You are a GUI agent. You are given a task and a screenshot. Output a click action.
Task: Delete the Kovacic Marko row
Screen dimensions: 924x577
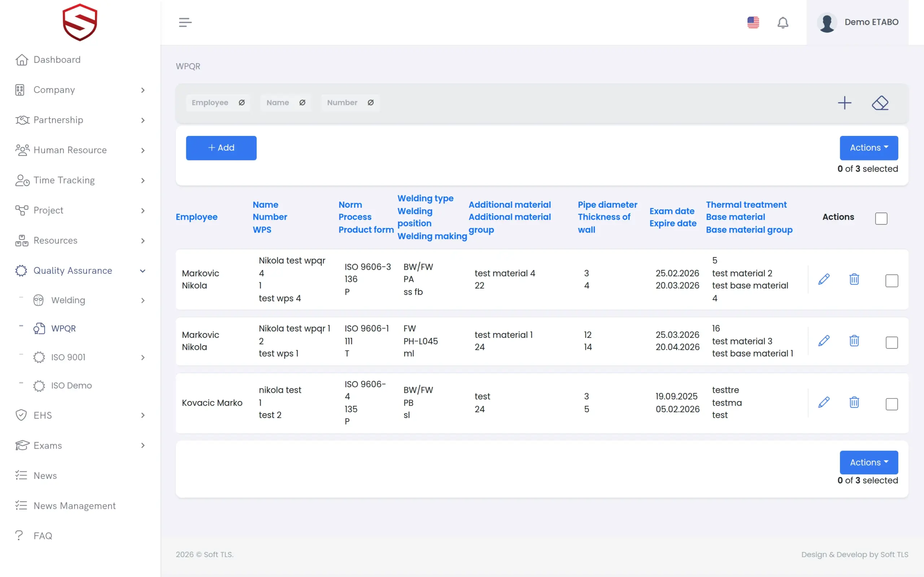854,402
